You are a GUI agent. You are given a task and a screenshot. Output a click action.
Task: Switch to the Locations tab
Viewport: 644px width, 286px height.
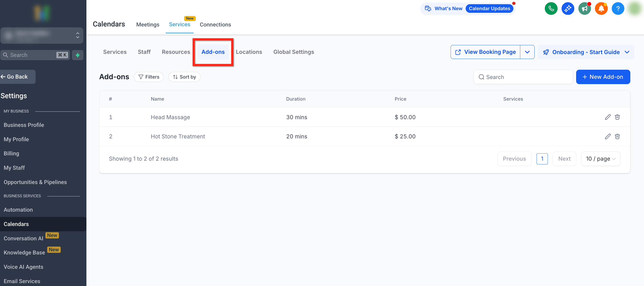(249, 52)
